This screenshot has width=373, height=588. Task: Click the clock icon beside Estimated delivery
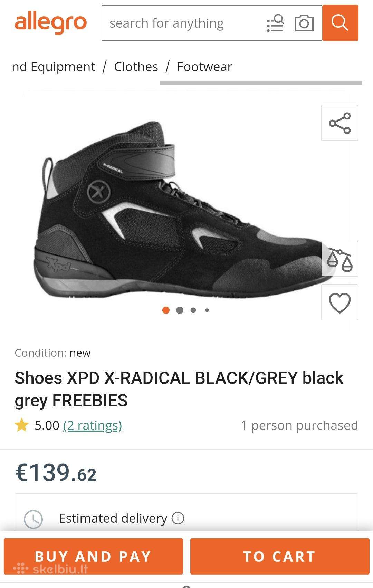tap(33, 519)
